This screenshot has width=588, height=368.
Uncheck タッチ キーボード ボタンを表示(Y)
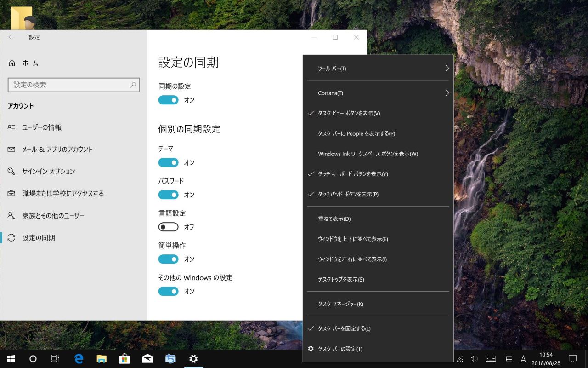[378, 174]
